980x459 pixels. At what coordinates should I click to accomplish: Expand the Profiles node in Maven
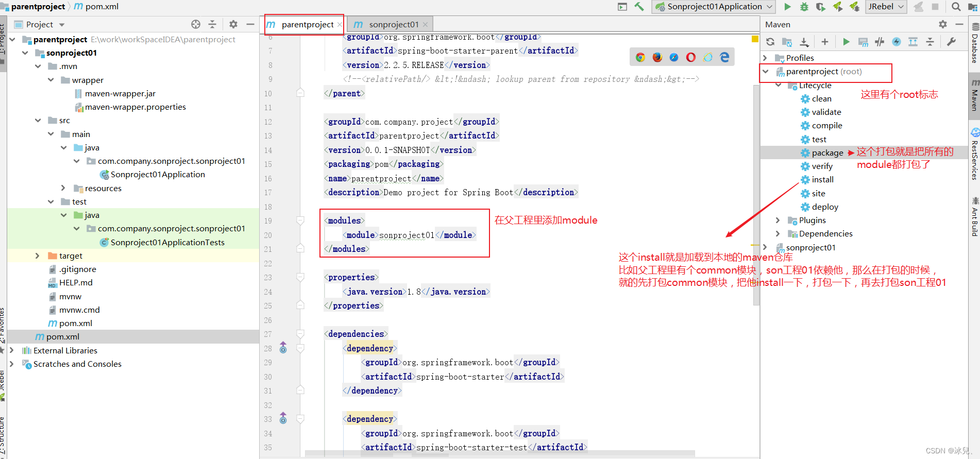(x=765, y=58)
